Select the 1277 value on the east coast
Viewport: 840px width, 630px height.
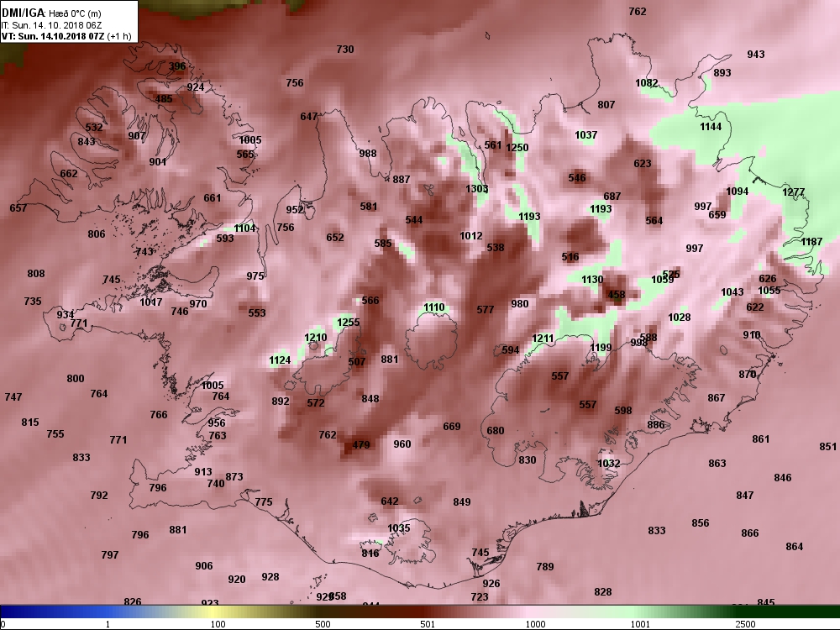(793, 192)
